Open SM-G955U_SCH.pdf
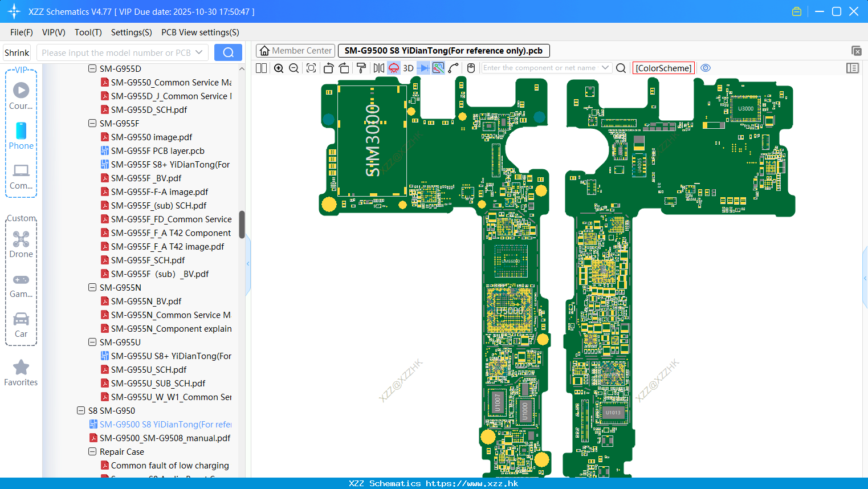This screenshot has width=868, height=489. pos(144,369)
